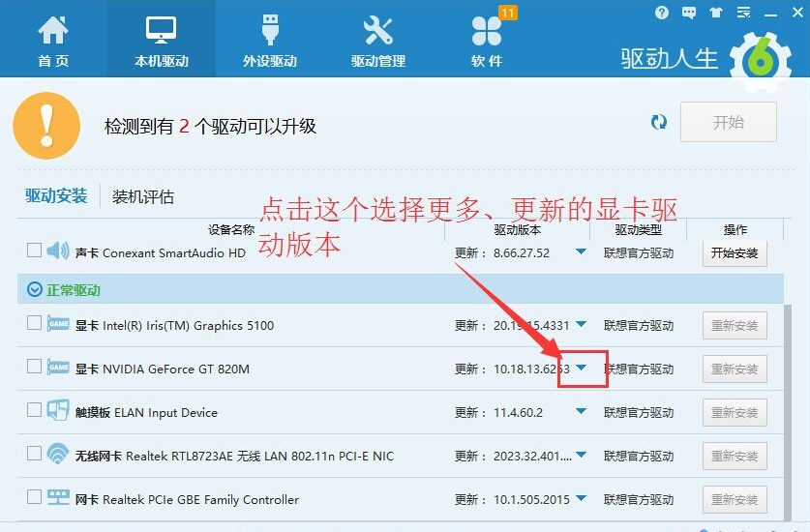Viewport: 810px width, 532px height.
Task: Open the 首页 home tab
Action: [x=53, y=40]
